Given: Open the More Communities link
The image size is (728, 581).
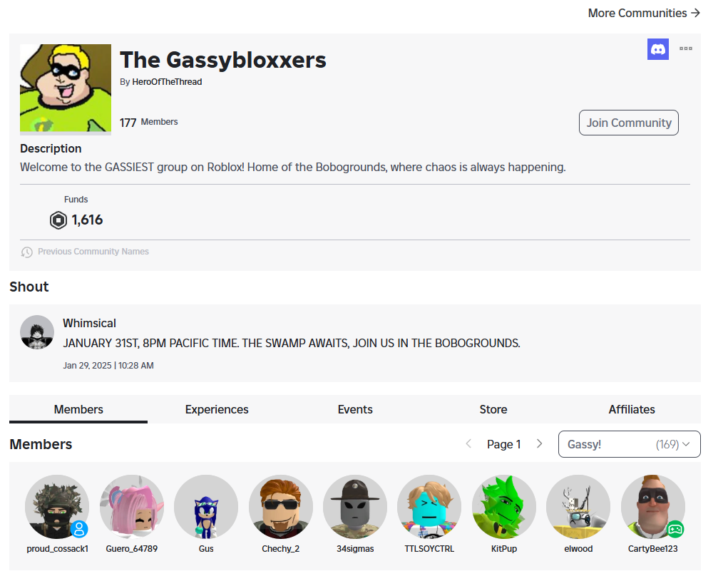Looking at the screenshot, I should (x=644, y=13).
